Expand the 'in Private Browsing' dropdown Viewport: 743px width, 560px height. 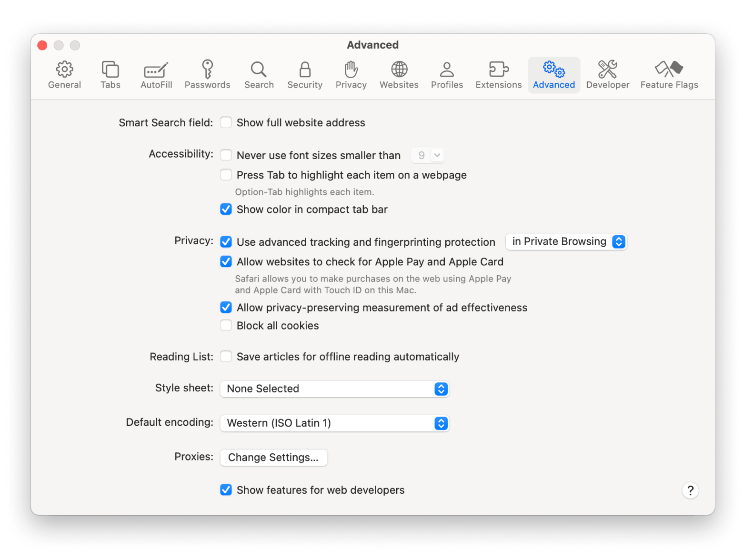point(566,242)
